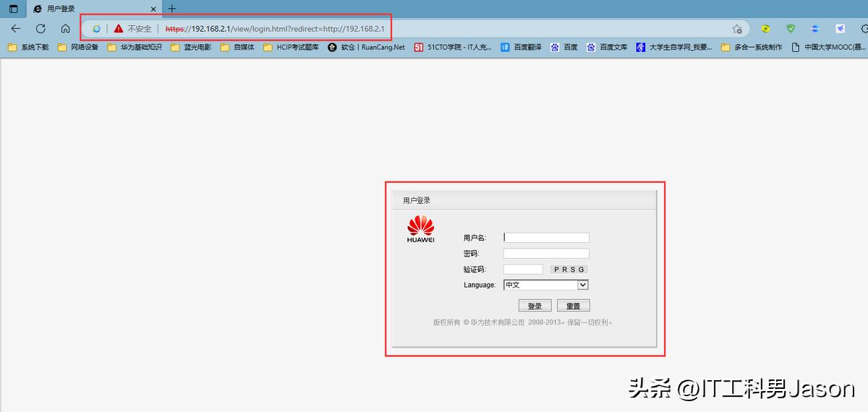Click the Huawei logo in login panel
This screenshot has height=412, width=868.
pyautogui.click(x=420, y=230)
